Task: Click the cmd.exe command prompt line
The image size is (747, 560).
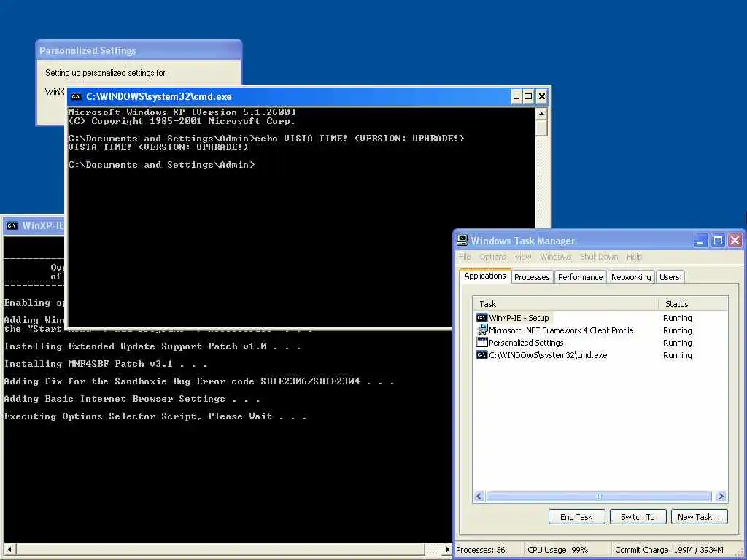Action: pyautogui.click(x=161, y=165)
